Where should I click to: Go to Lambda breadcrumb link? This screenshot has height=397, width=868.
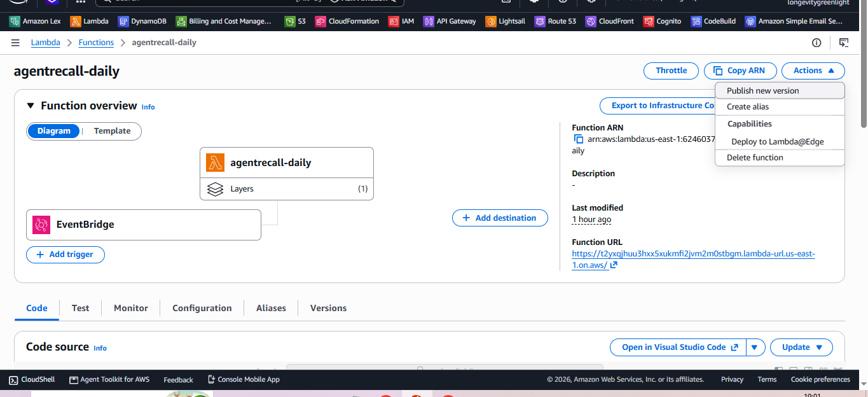click(x=46, y=43)
